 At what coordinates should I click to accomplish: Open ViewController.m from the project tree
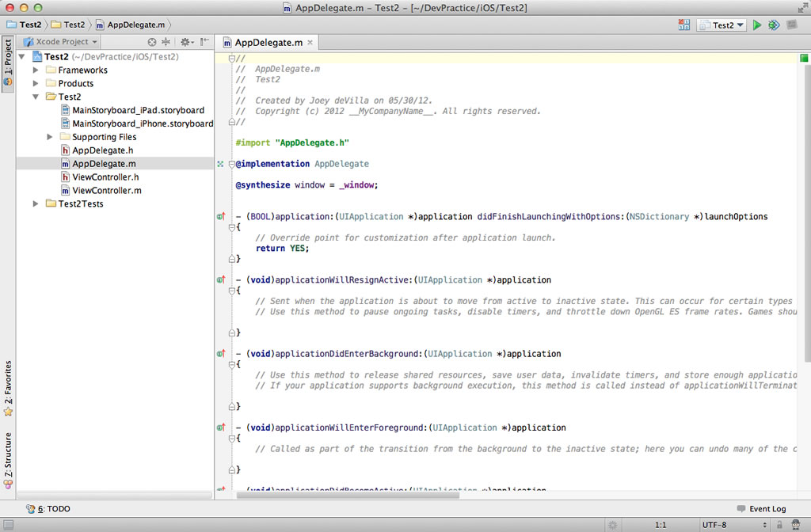101,191
